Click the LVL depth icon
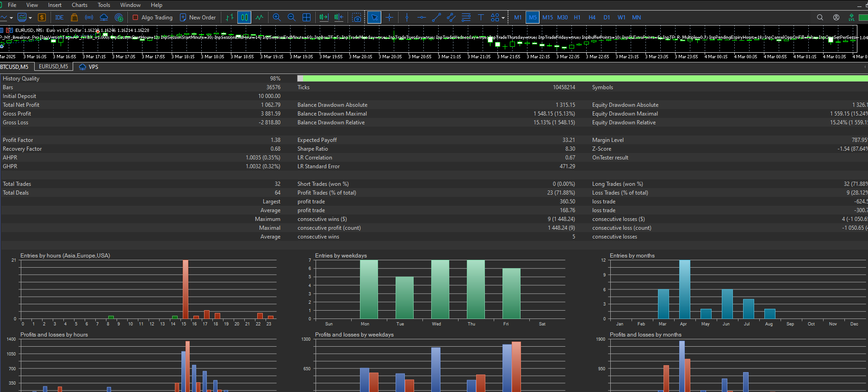868x392 pixels. tap(851, 18)
